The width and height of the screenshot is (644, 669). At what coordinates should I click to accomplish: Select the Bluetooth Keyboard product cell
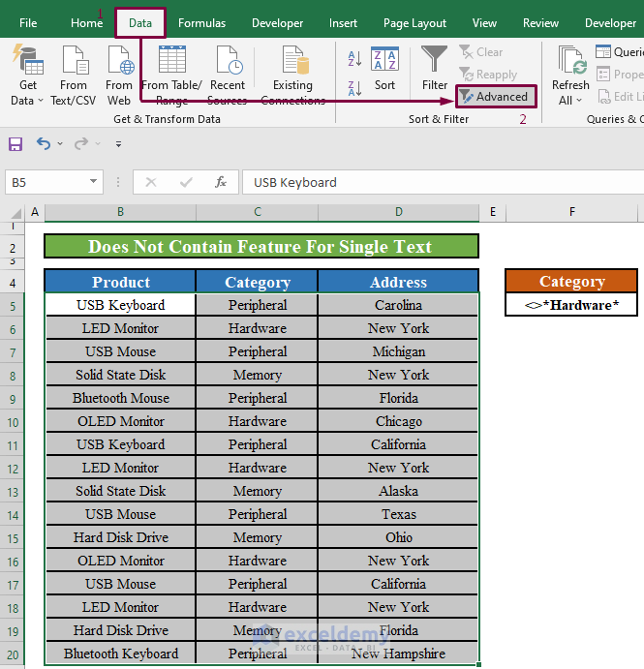(x=120, y=654)
